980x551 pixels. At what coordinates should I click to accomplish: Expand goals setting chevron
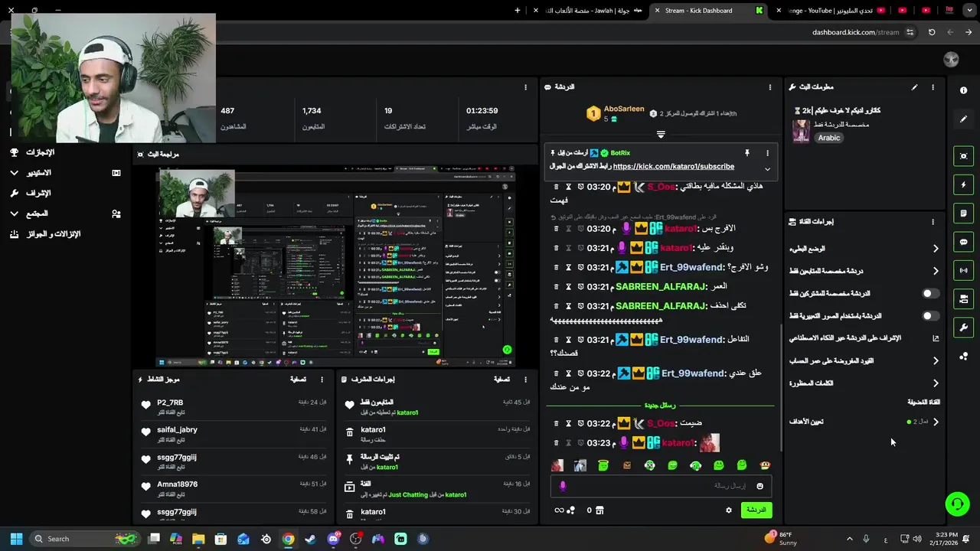(936, 422)
